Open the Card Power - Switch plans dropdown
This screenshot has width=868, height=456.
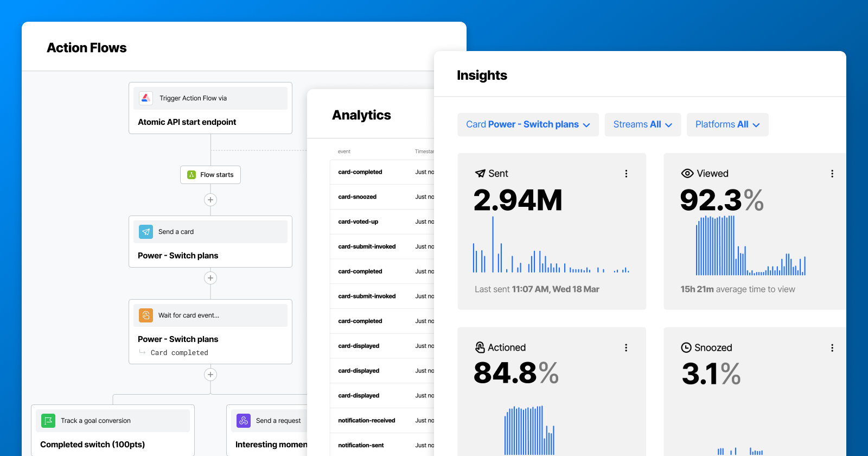pyautogui.click(x=528, y=124)
